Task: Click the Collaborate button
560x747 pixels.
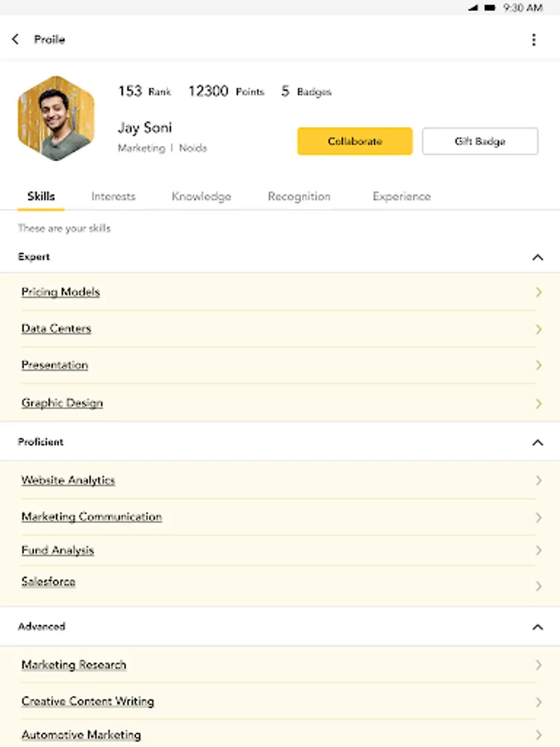Action: pyautogui.click(x=354, y=141)
